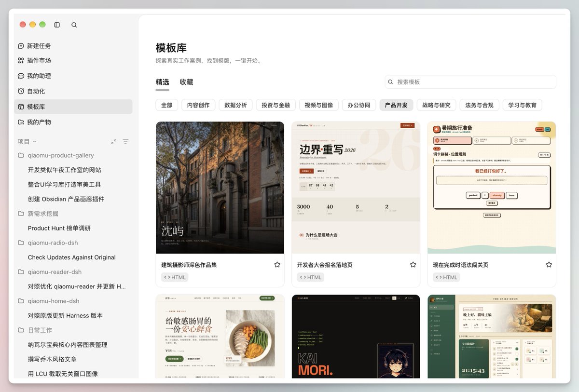Open task Product Hunt 榜单调研

(x=59, y=228)
